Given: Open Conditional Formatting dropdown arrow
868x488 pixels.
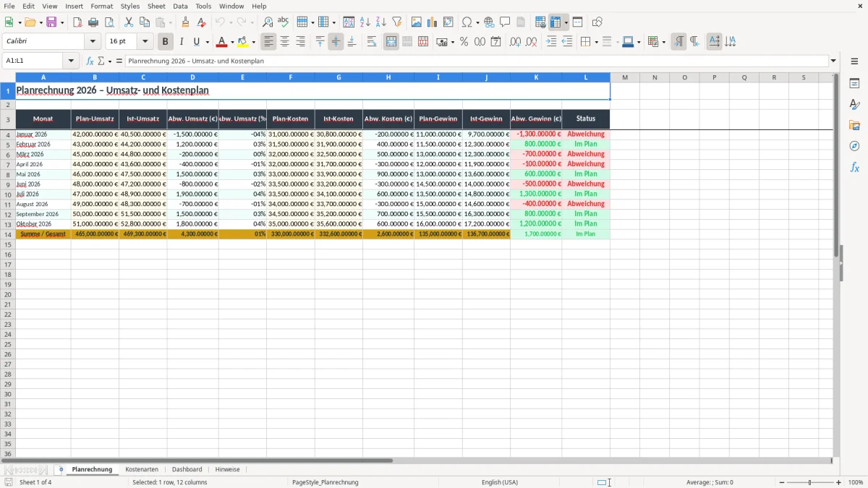Looking at the screenshot, I should [663, 42].
